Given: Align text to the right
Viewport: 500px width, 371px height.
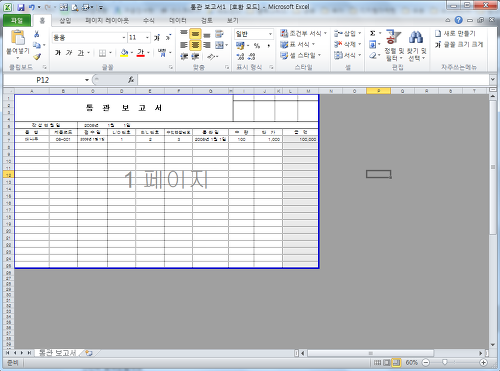Looking at the screenshot, I should (207, 45).
